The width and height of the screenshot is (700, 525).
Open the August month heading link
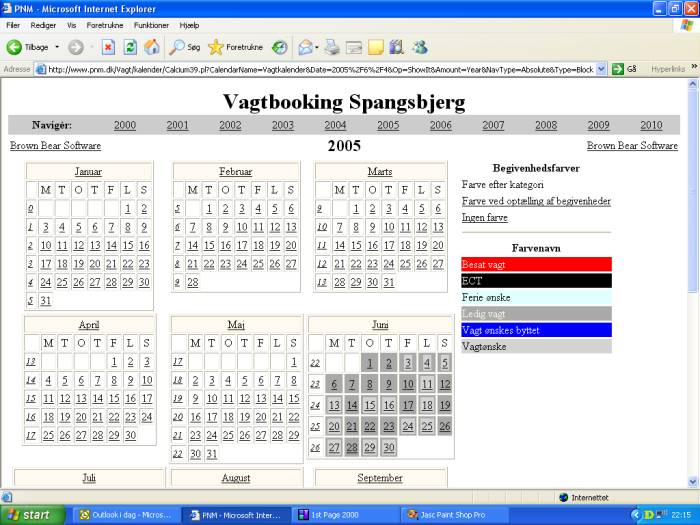click(x=236, y=478)
